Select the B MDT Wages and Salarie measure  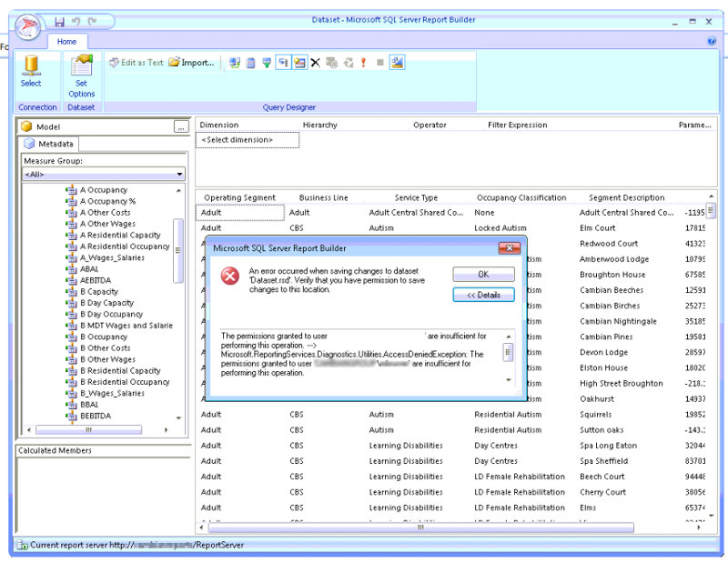tap(126, 326)
